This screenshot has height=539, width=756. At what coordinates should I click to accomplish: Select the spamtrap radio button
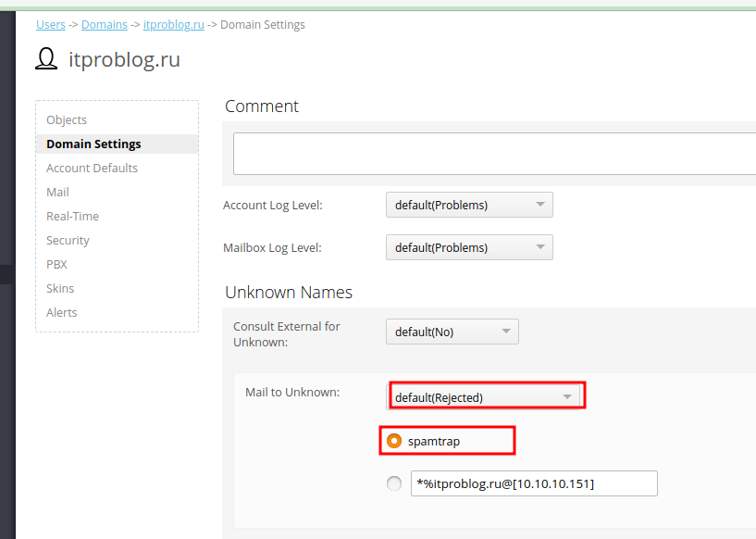pos(394,441)
